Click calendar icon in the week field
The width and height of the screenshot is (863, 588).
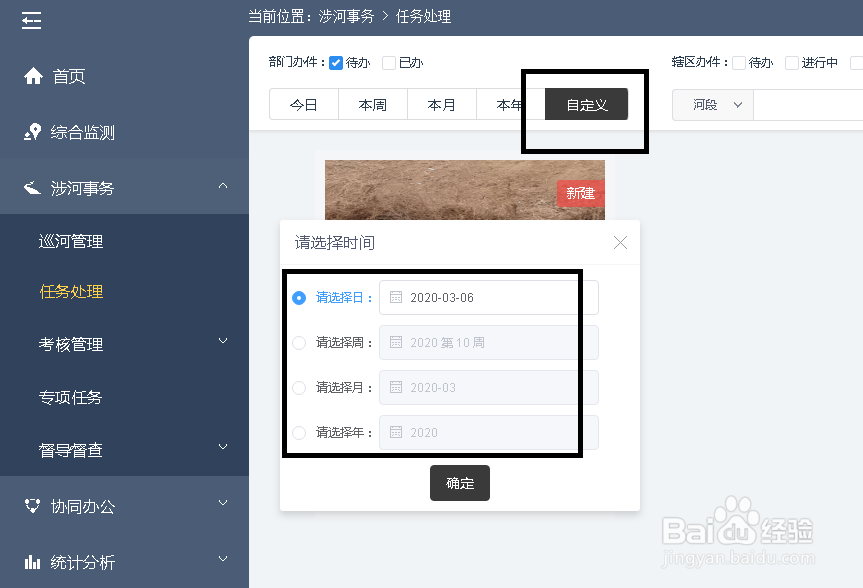[x=396, y=342]
